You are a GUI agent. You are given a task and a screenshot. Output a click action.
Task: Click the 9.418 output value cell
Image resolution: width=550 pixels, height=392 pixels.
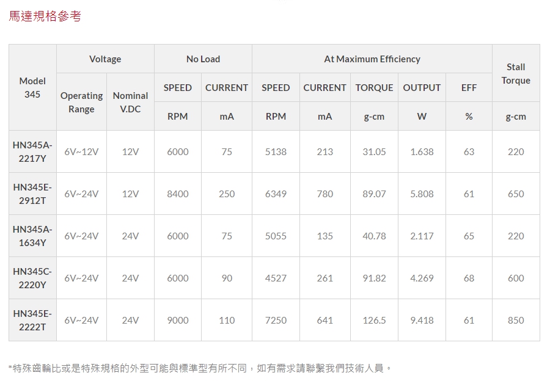tap(422, 321)
